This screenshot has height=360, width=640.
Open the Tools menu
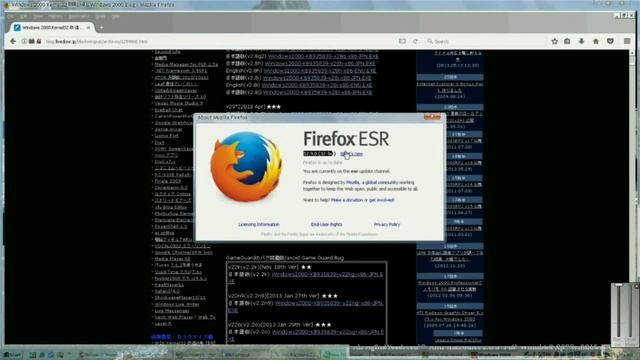tap(100, 16)
